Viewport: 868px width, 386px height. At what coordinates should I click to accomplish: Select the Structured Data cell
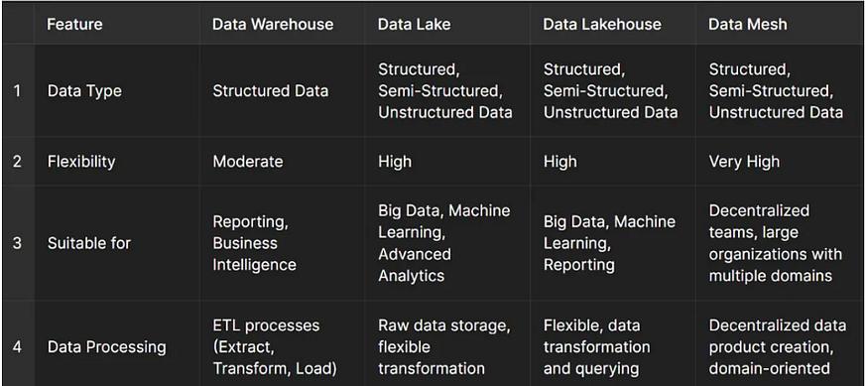pos(270,91)
